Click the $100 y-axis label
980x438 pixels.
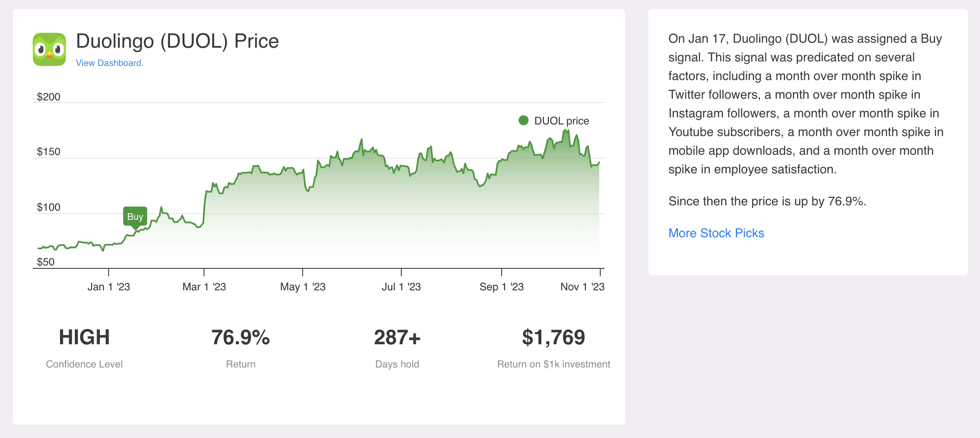49,207
